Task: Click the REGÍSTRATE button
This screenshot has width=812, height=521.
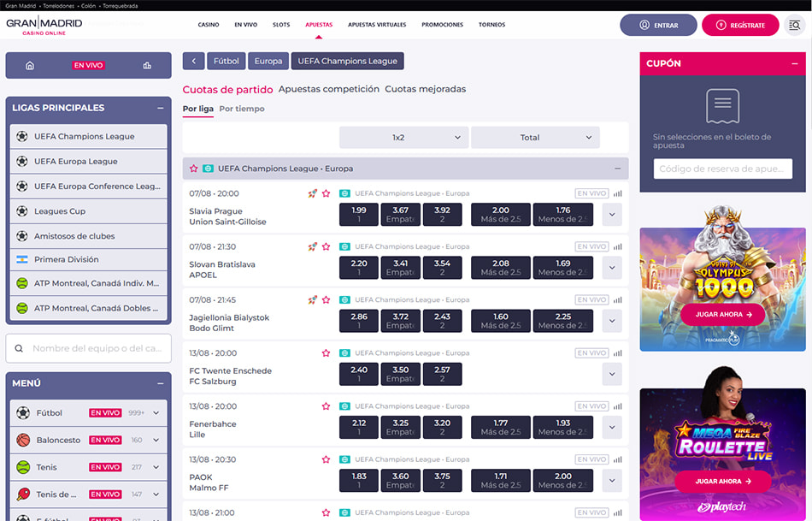Action: coord(740,25)
